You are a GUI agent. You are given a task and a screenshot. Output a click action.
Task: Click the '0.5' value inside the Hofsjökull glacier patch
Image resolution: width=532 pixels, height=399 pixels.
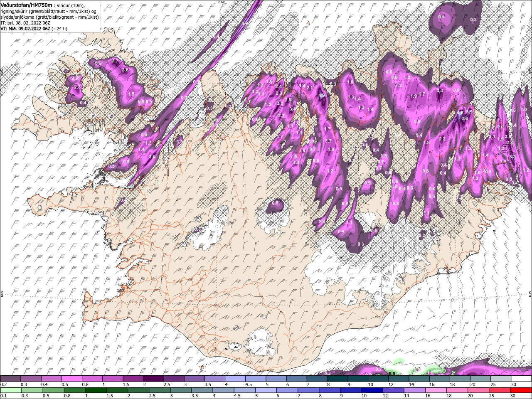pyautogui.click(x=275, y=203)
